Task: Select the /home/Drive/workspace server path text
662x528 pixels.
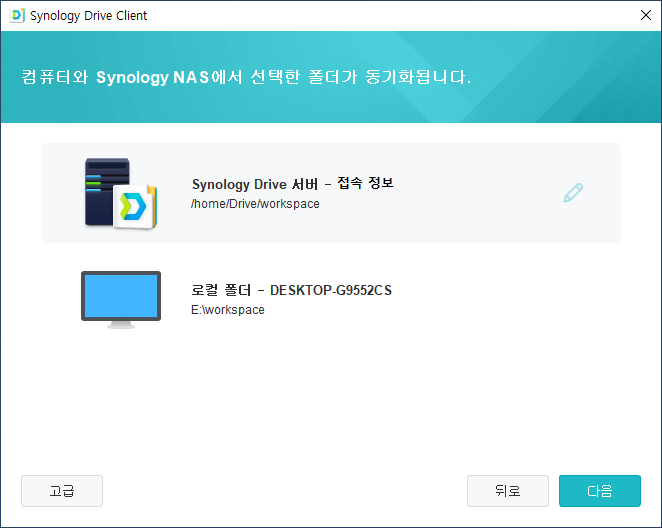Action: click(255, 204)
